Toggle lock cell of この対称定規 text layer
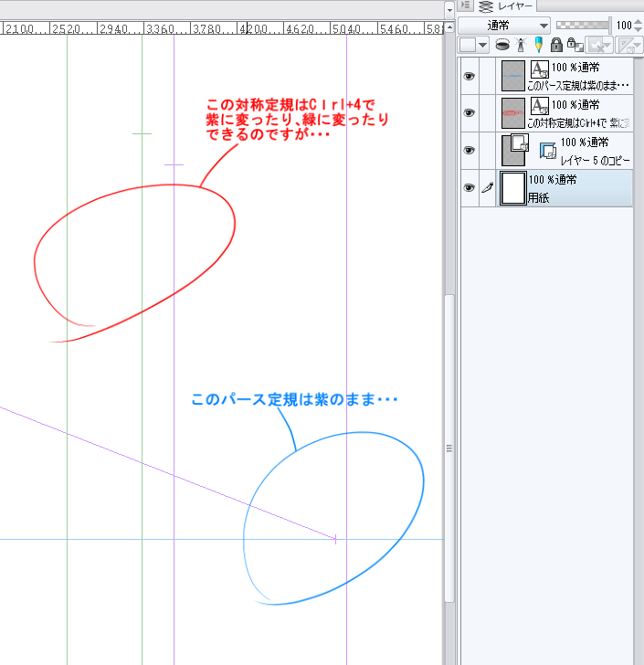Viewport: 644px width, 665px height. click(x=488, y=113)
